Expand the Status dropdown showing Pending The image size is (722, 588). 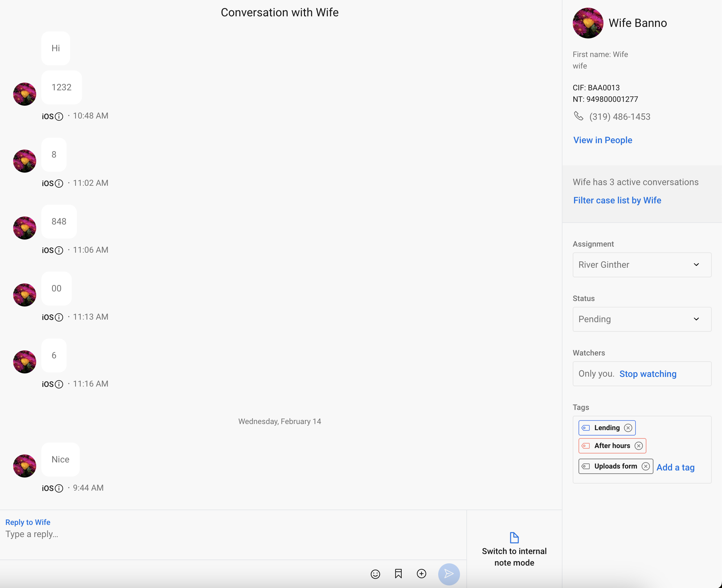(x=641, y=319)
